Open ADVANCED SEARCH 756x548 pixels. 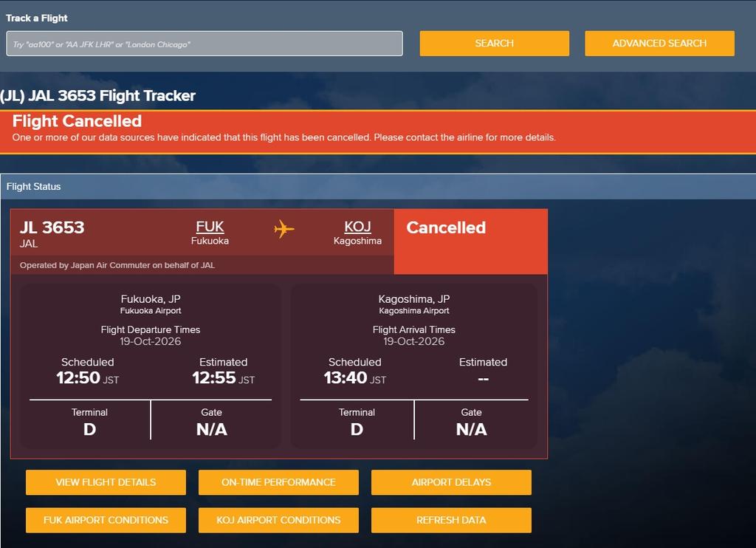pos(659,44)
